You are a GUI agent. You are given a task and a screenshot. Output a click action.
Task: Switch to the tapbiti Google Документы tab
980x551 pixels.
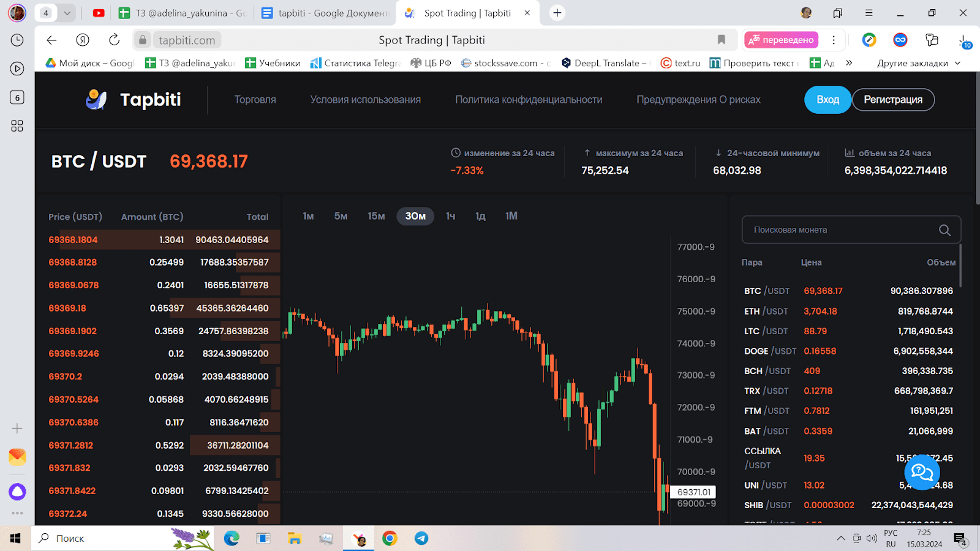click(325, 13)
